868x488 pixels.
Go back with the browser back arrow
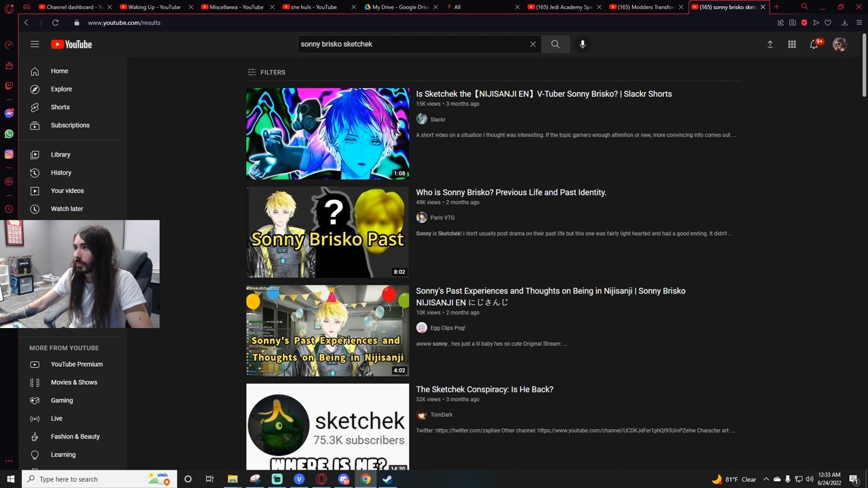[x=26, y=22]
